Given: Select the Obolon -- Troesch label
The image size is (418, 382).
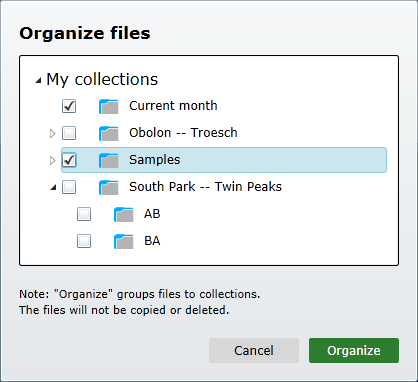Looking at the screenshot, I should (183, 133).
